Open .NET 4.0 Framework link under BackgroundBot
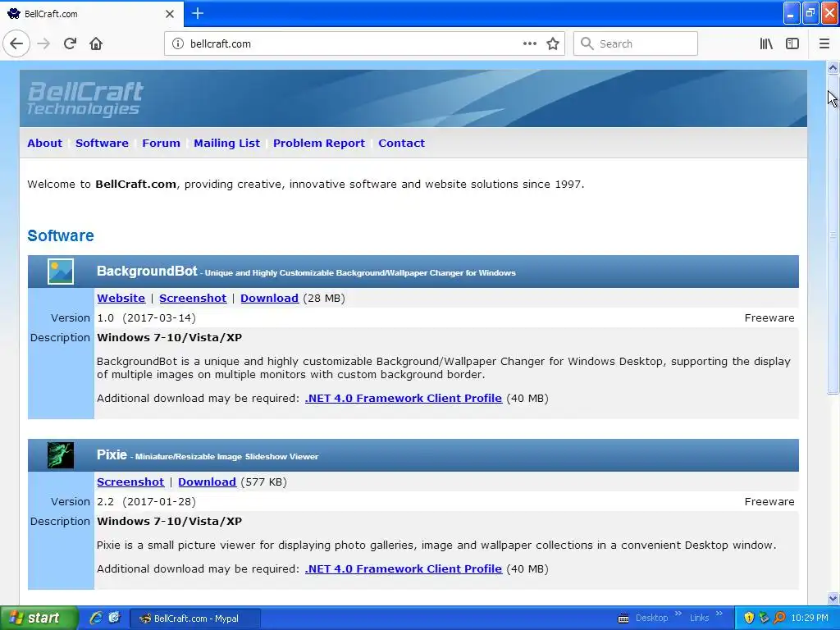Image resolution: width=840 pixels, height=630 pixels. (x=404, y=398)
